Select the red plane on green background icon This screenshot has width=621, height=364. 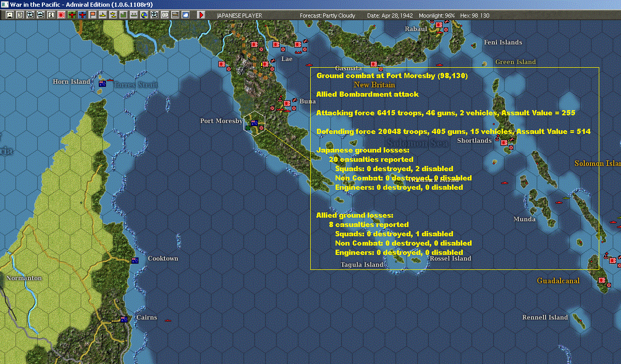pos(72,15)
